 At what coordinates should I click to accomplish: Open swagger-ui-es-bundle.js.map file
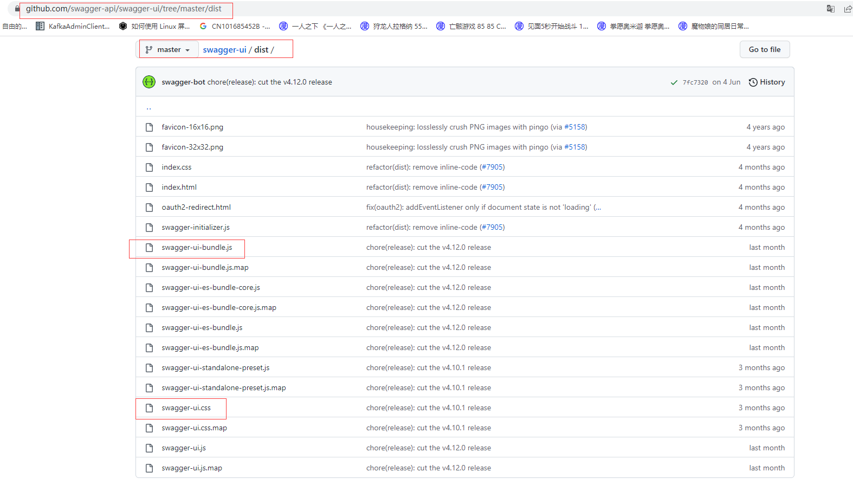[x=210, y=348]
